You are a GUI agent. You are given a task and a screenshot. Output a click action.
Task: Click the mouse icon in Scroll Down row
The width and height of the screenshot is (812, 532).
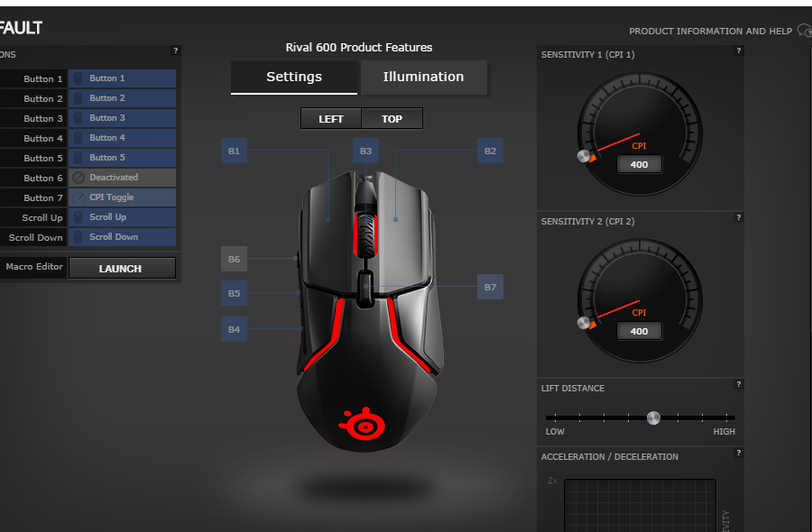[x=78, y=237]
